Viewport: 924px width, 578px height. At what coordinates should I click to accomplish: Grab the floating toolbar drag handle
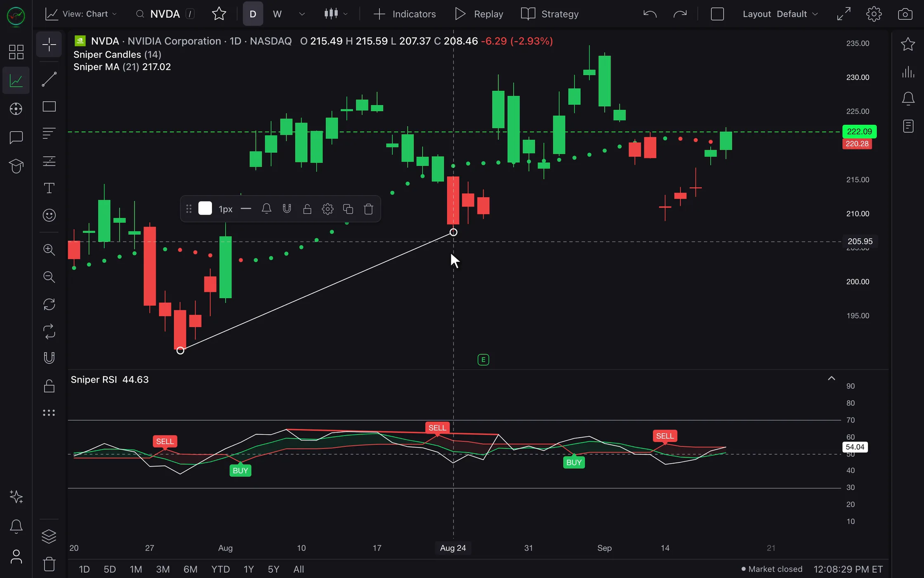189,209
